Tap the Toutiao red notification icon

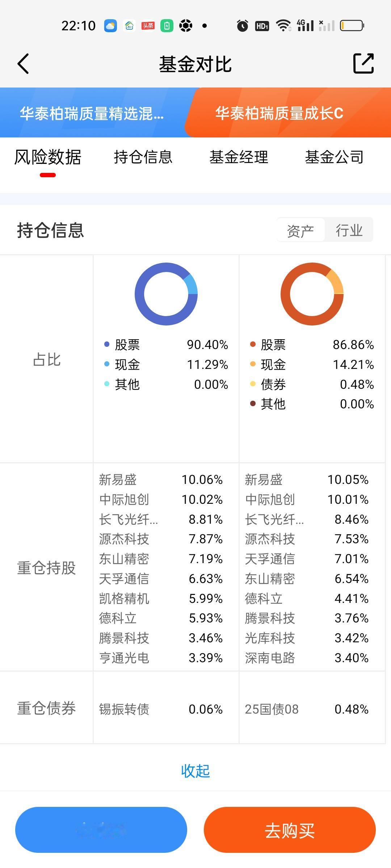pos(148,26)
